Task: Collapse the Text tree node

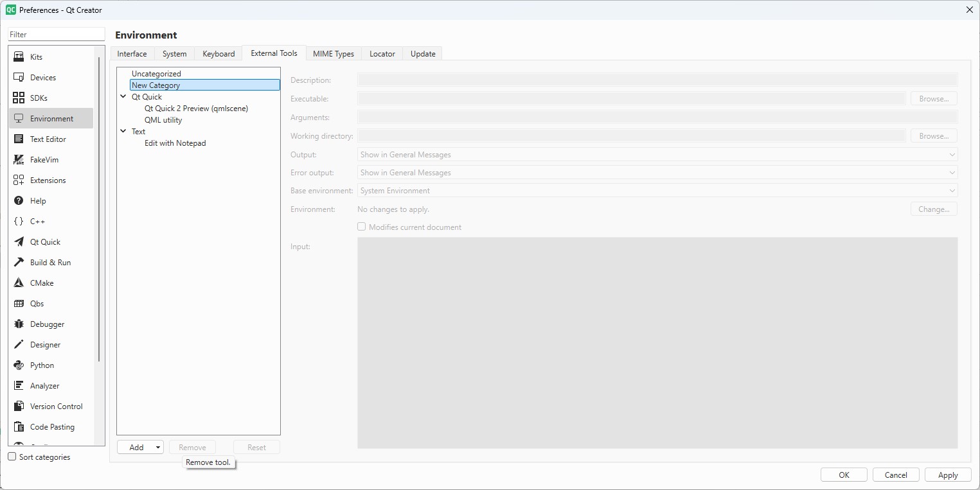Action: [123, 132]
